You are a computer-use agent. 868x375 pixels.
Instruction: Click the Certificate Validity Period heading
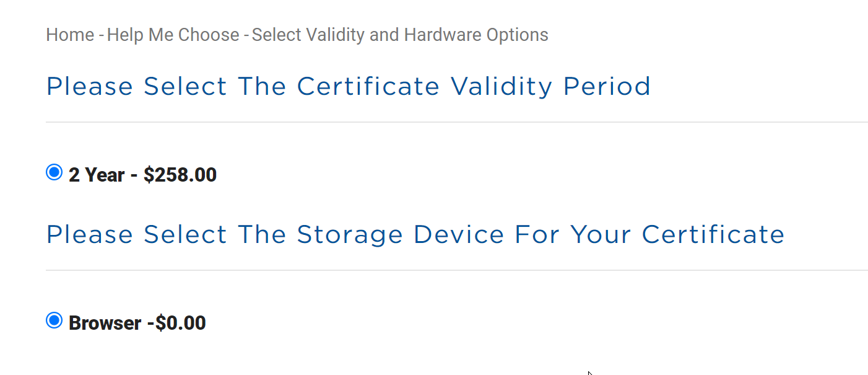(x=348, y=87)
